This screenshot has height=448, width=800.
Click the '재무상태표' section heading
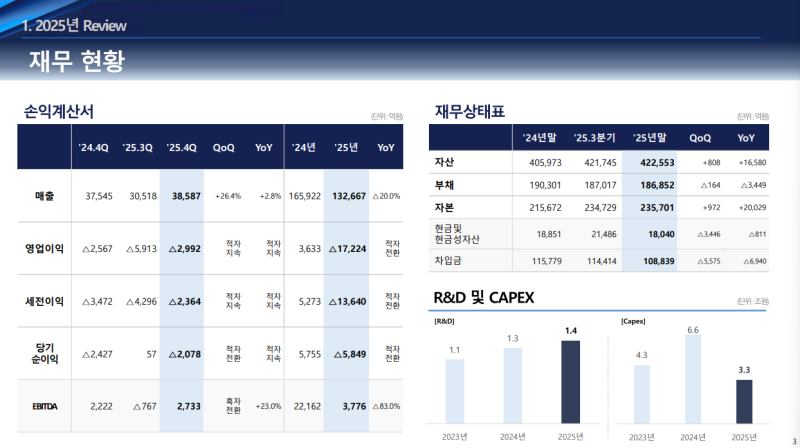[470, 110]
